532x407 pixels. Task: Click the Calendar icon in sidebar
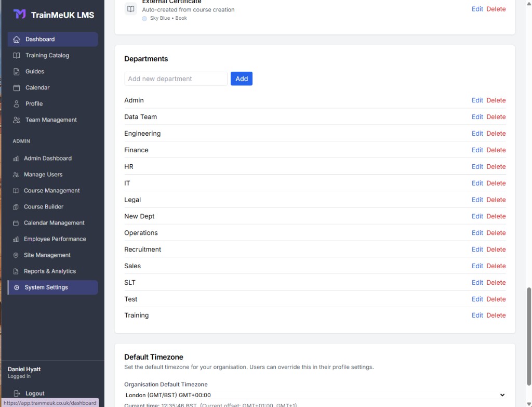coord(16,88)
